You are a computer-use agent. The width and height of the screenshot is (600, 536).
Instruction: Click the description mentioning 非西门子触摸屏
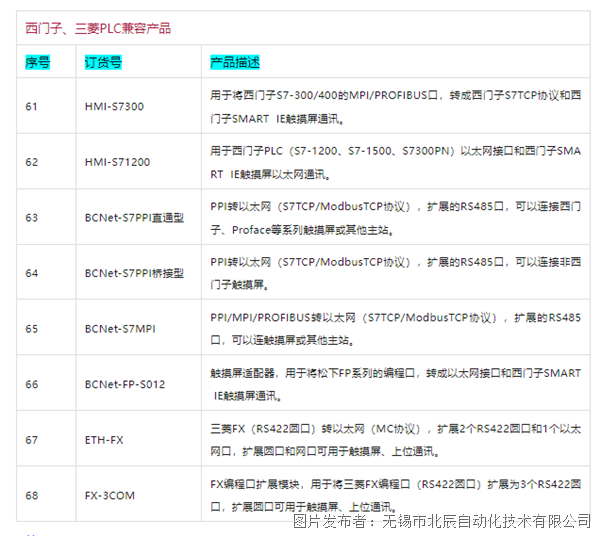click(395, 273)
